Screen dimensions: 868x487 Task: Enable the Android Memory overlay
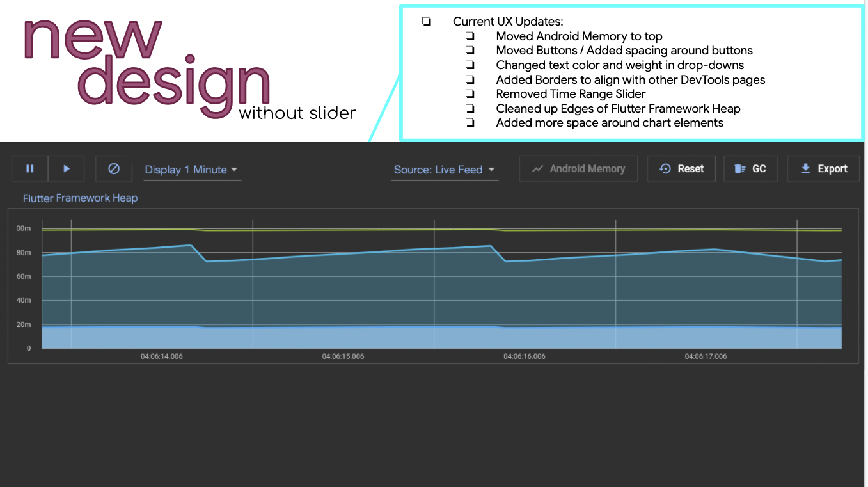click(x=578, y=168)
